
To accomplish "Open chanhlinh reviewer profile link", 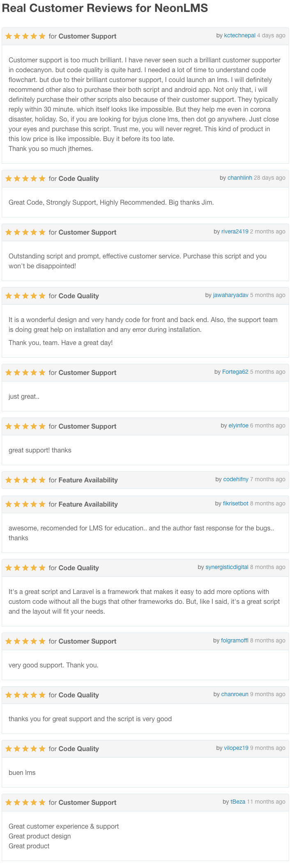I will click(240, 178).
